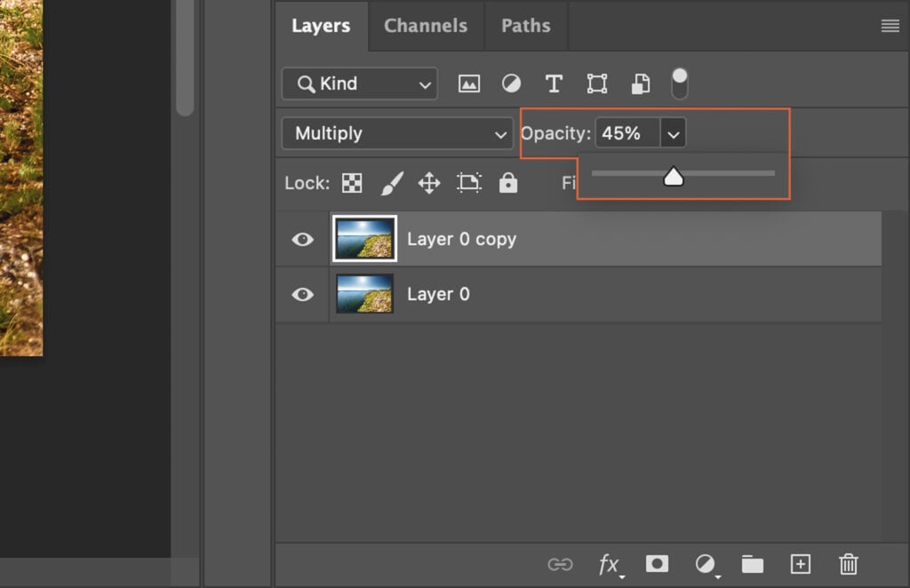The height and width of the screenshot is (588, 910).
Task: Select the Add layer mask icon
Action: (x=656, y=564)
